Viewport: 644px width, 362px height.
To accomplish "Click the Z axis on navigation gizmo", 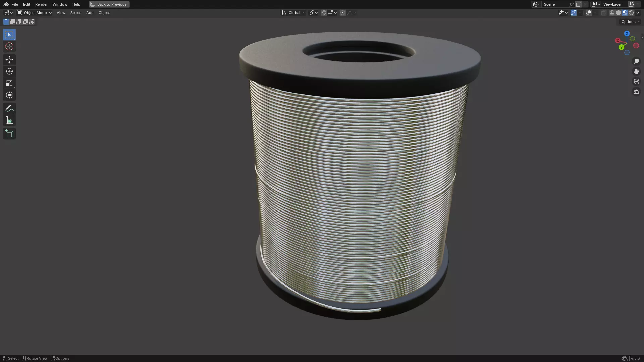I will 627,34.
